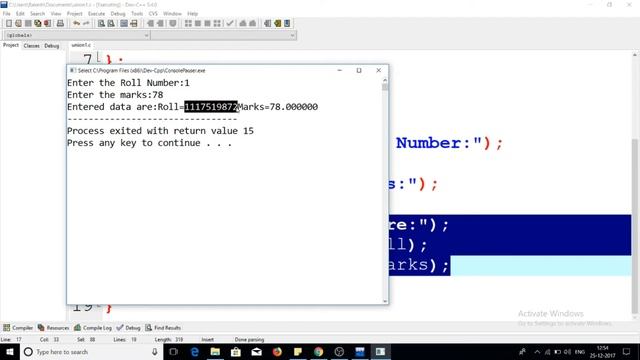Open the Resources bottom tab
Image resolution: width=640 pixels, height=360 pixels.
53,328
